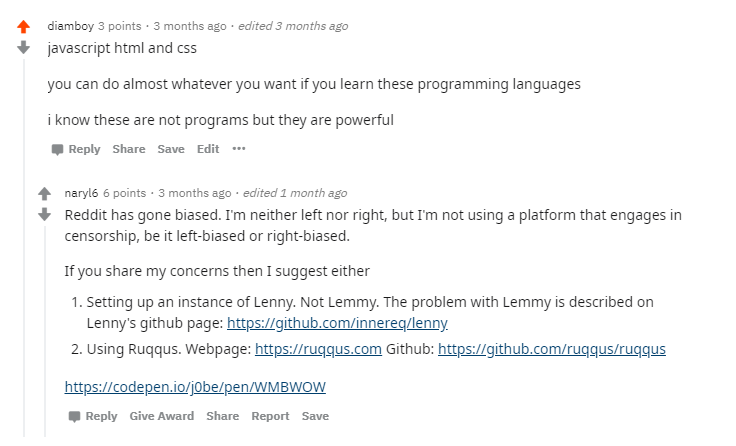Downvote naryl6's comment
Screen dimensions: 736x446
tap(45, 215)
